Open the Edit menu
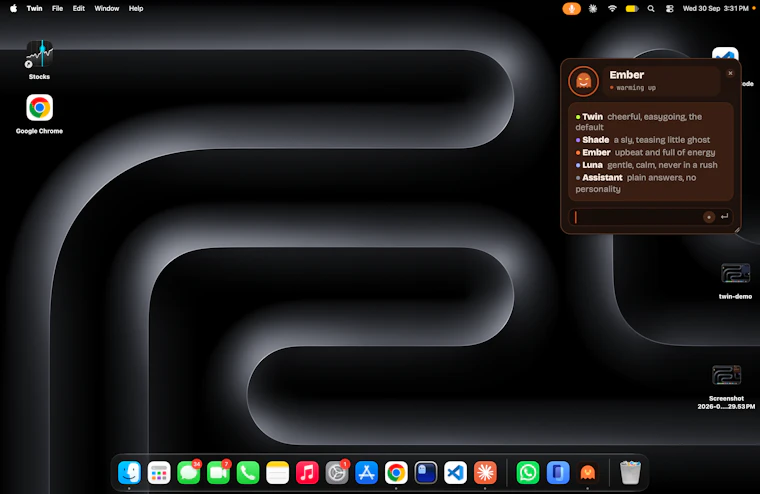 click(x=79, y=8)
